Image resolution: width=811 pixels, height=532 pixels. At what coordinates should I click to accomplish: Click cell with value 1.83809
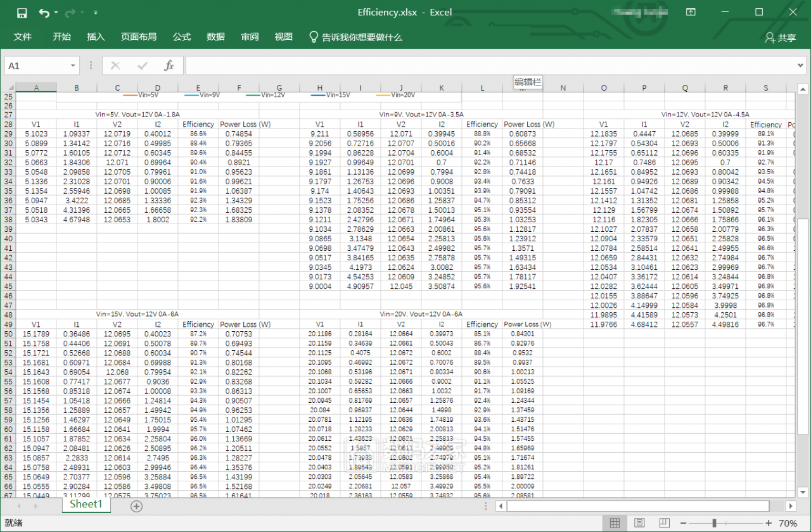[x=239, y=219]
